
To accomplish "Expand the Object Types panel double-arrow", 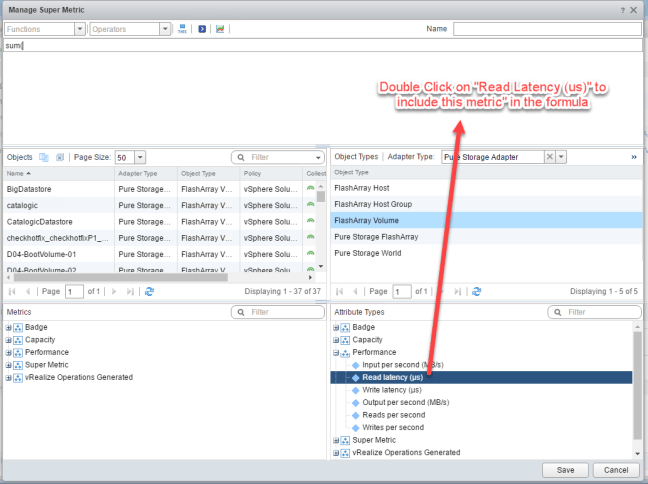I will (x=633, y=157).
